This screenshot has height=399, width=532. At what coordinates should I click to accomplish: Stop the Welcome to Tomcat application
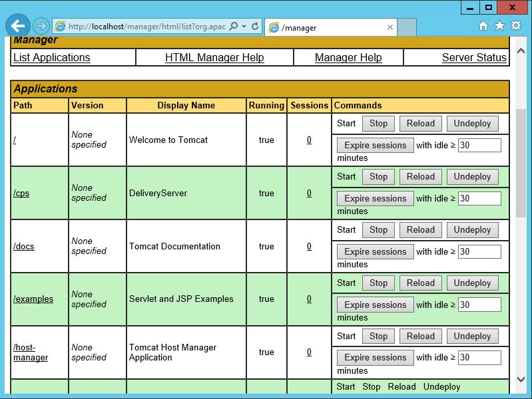click(378, 124)
